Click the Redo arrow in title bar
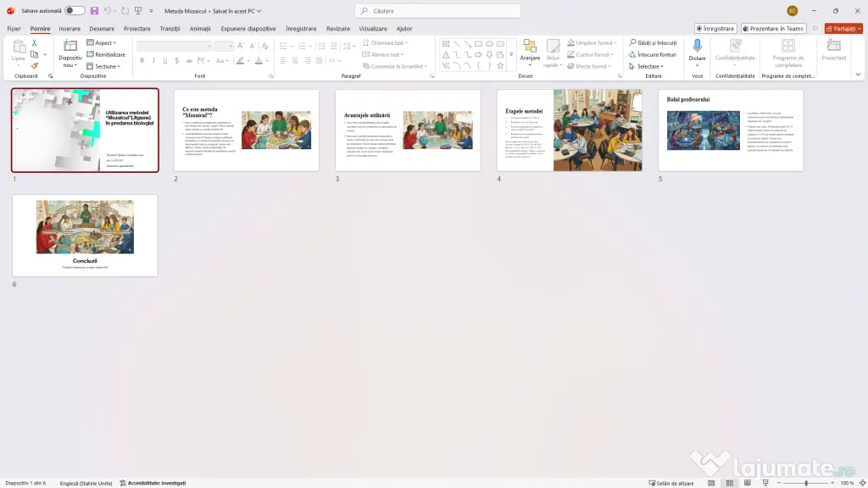Viewport: 868px width, 488px height. coord(125,11)
